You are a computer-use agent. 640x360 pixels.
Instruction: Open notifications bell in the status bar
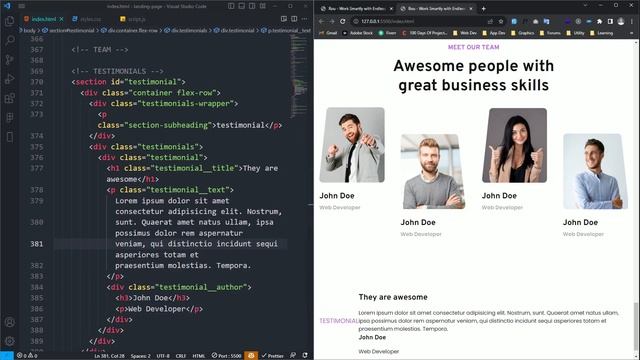pyautogui.click(x=305, y=356)
